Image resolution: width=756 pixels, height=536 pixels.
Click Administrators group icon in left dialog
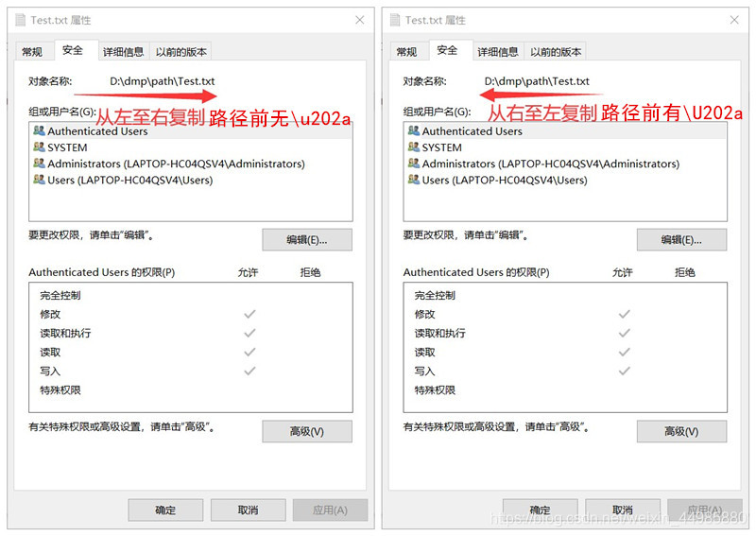click(39, 164)
